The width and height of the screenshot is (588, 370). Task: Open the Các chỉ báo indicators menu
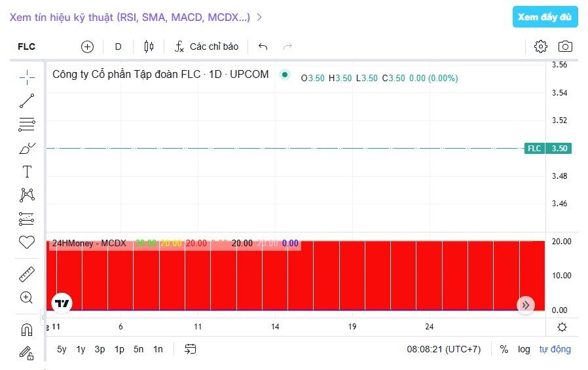tap(207, 47)
